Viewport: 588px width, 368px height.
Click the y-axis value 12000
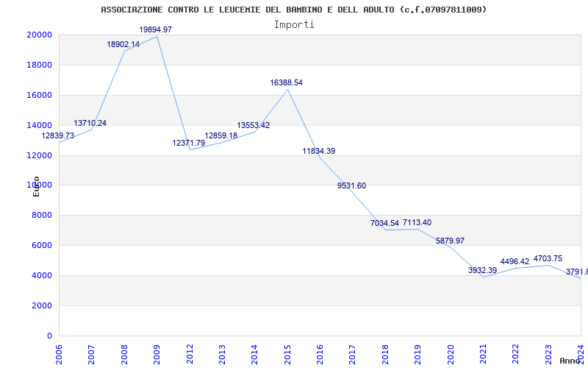pos(39,155)
